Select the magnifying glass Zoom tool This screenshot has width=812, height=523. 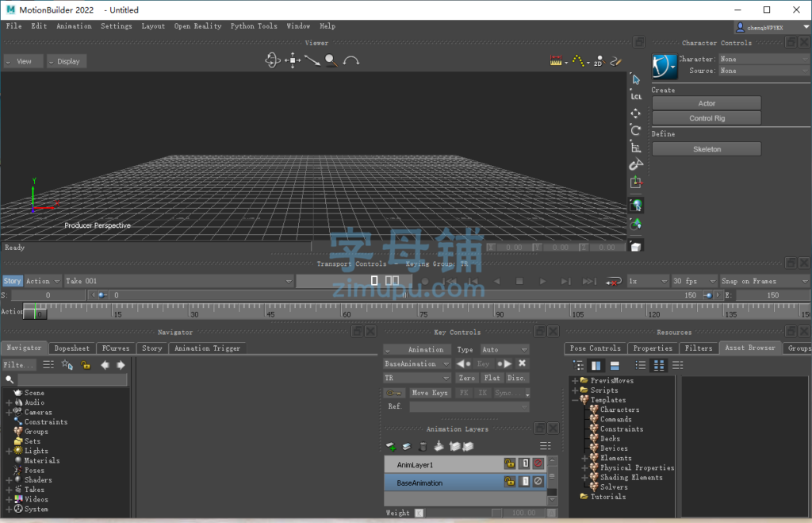[x=331, y=60]
